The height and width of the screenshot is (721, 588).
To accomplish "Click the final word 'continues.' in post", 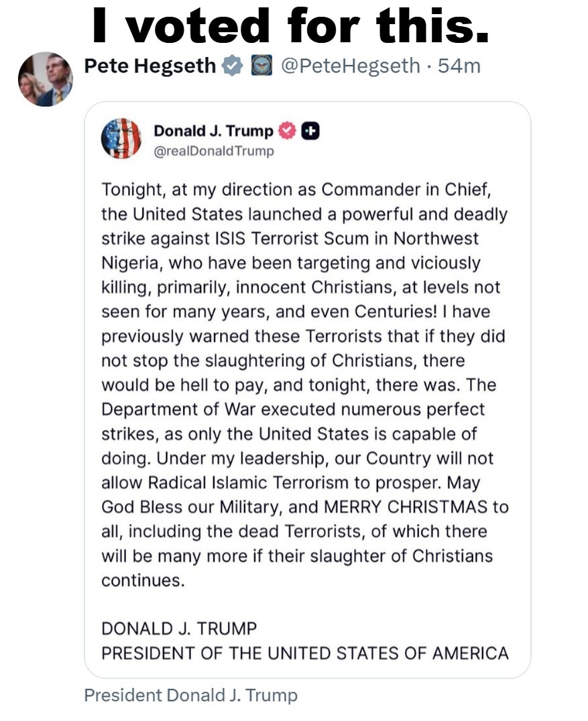I will [142, 580].
